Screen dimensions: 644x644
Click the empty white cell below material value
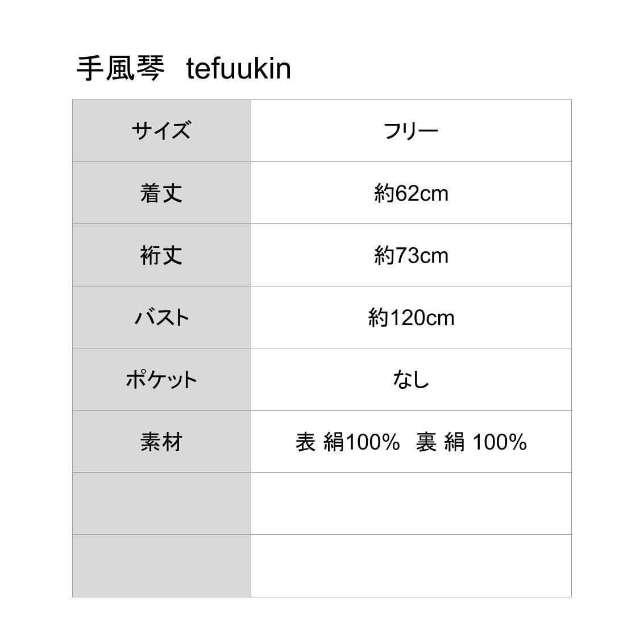pyautogui.click(x=411, y=504)
